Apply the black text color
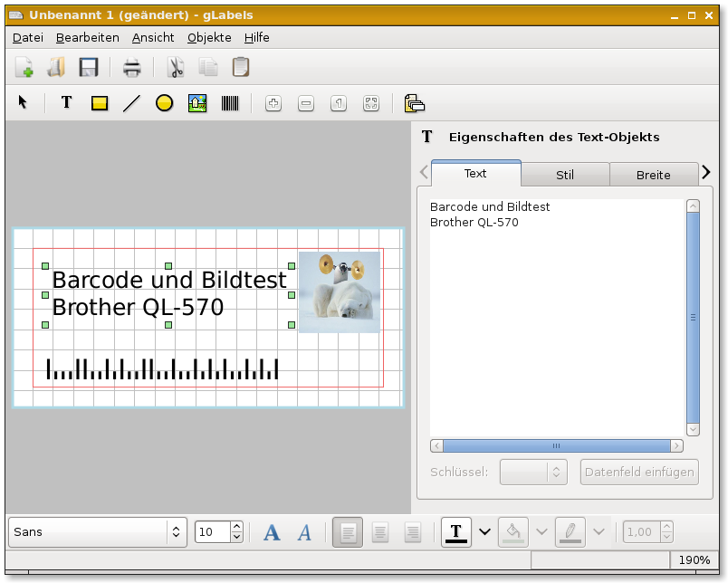 click(456, 532)
